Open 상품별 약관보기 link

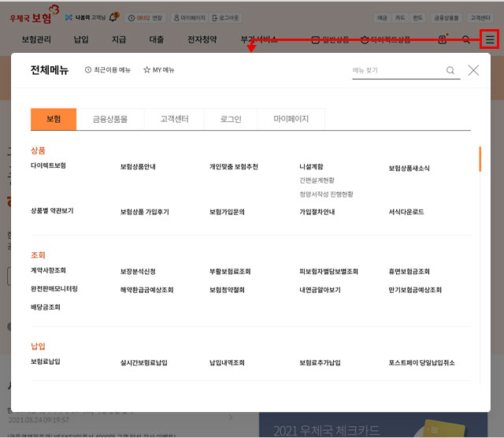coord(52,210)
